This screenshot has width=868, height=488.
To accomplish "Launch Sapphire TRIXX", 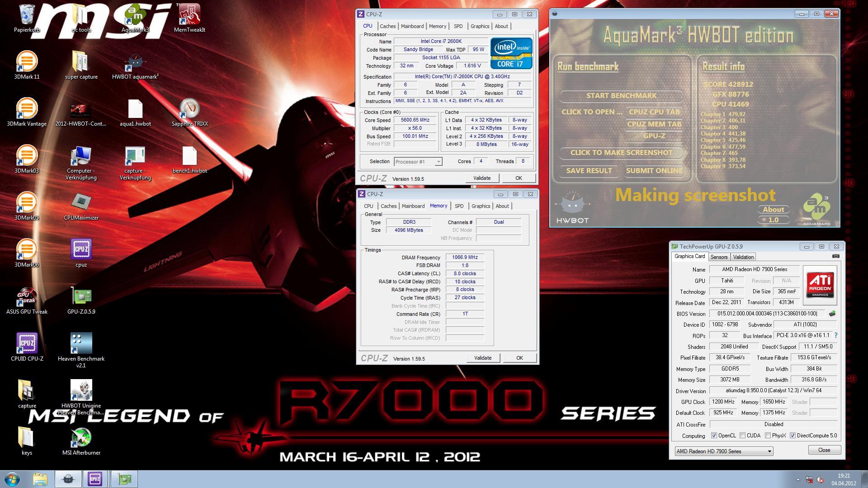I will click(189, 112).
